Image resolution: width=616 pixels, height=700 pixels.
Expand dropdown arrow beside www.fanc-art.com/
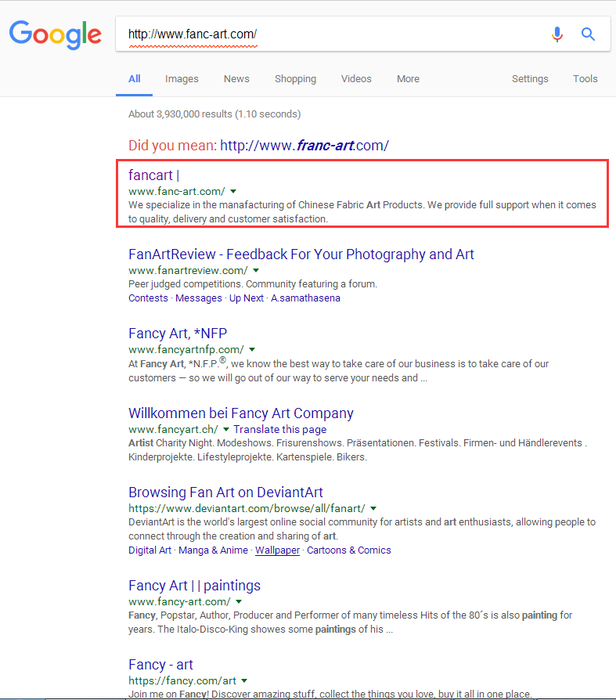233,192
